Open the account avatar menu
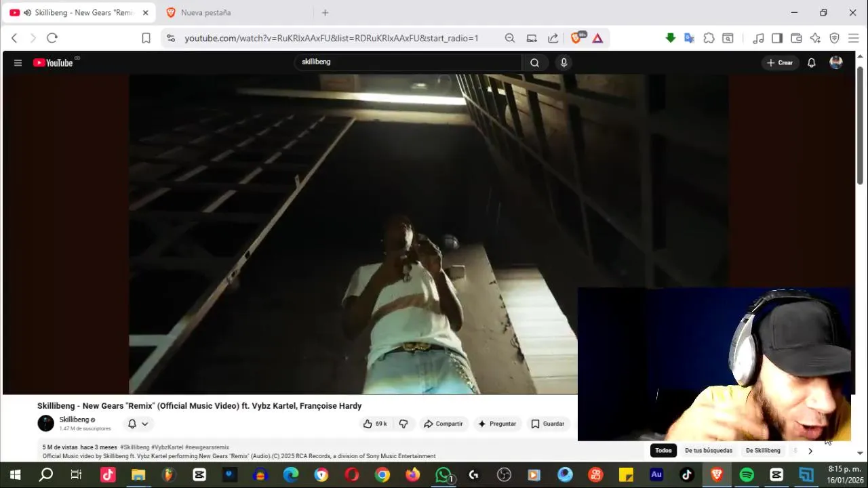 [x=836, y=62]
